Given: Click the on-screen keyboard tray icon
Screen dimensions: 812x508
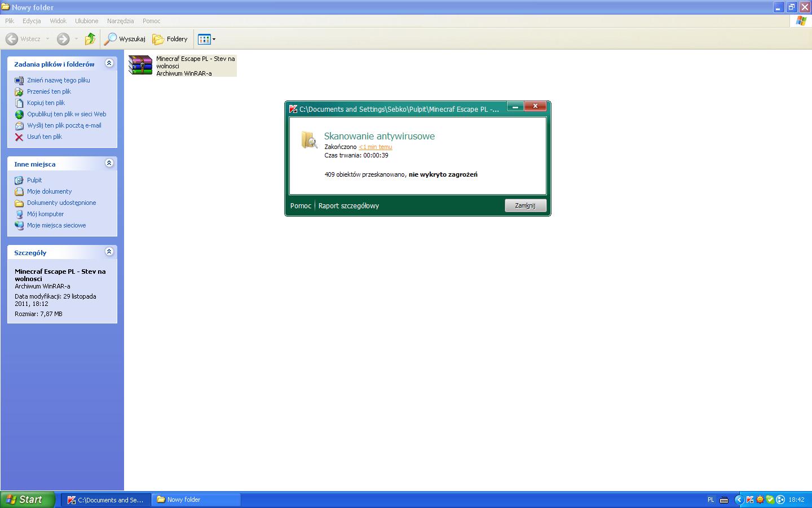Looking at the screenshot, I should tap(724, 500).
